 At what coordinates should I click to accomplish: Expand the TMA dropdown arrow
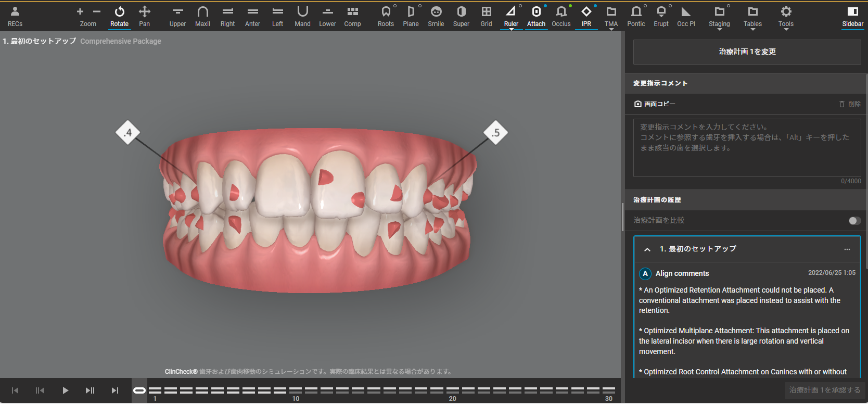pyautogui.click(x=611, y=30)
